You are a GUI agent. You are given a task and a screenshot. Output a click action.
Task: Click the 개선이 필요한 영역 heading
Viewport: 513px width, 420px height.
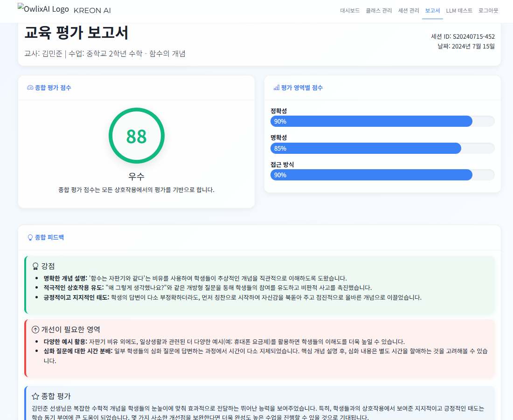point(71,330)
